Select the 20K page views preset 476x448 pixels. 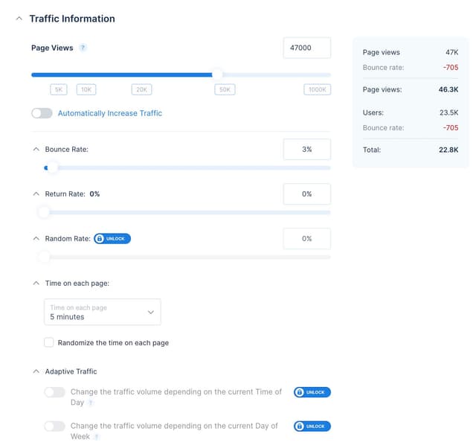pos(141,89)
